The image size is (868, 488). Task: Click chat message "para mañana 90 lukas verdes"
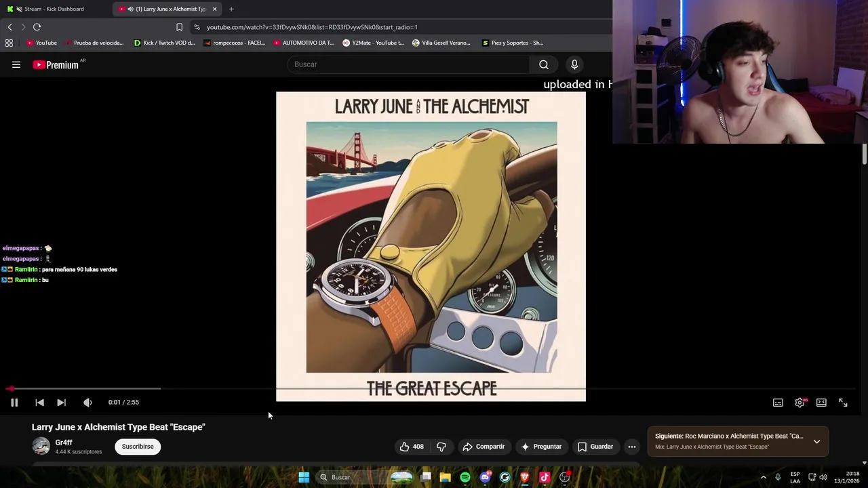pyautogui.click(x=79, y=270)
